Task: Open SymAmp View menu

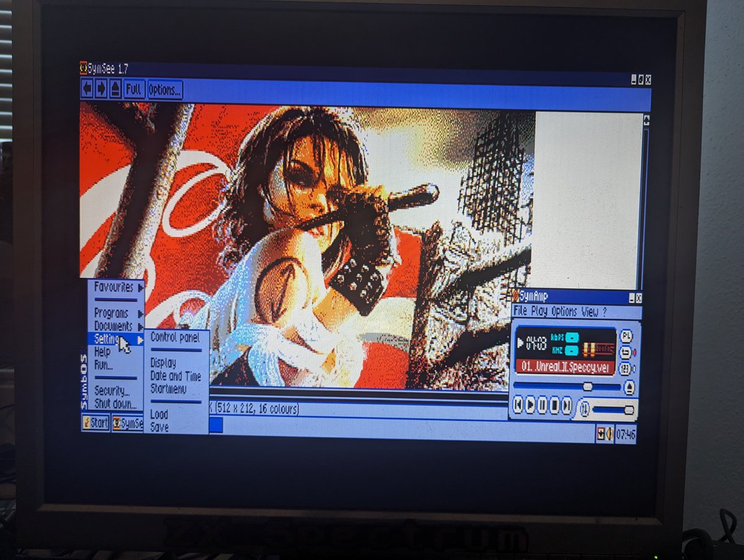Action: click(x=590, y=312)
